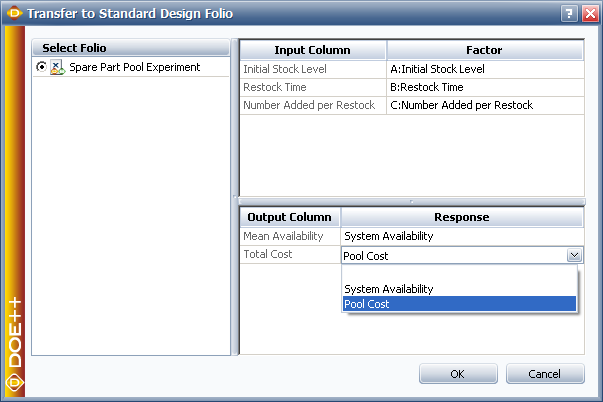Open the Total Cost response dropdown arrow
Viewport: 603px width, 402px height.
574,256
